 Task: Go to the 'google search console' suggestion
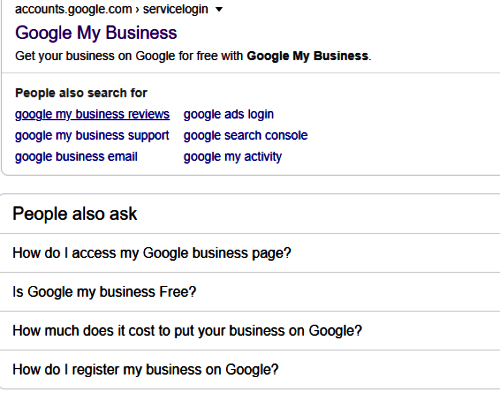pos(246,136)
